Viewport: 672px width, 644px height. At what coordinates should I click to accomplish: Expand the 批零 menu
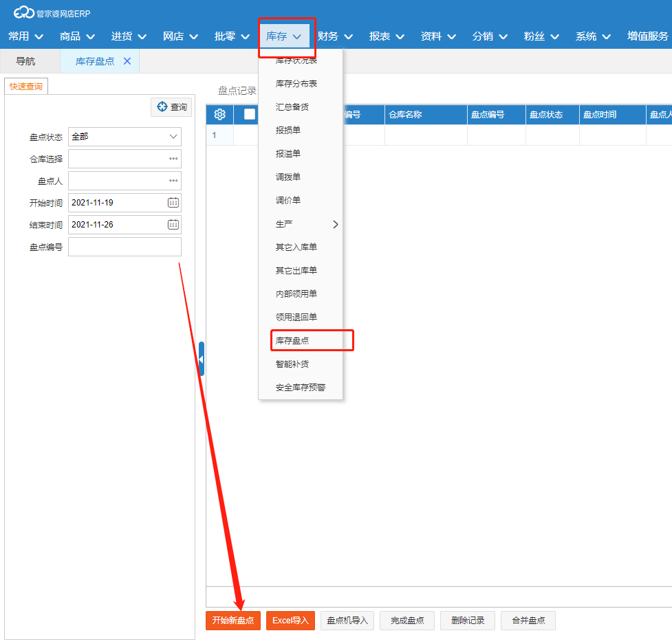point(232,36)
